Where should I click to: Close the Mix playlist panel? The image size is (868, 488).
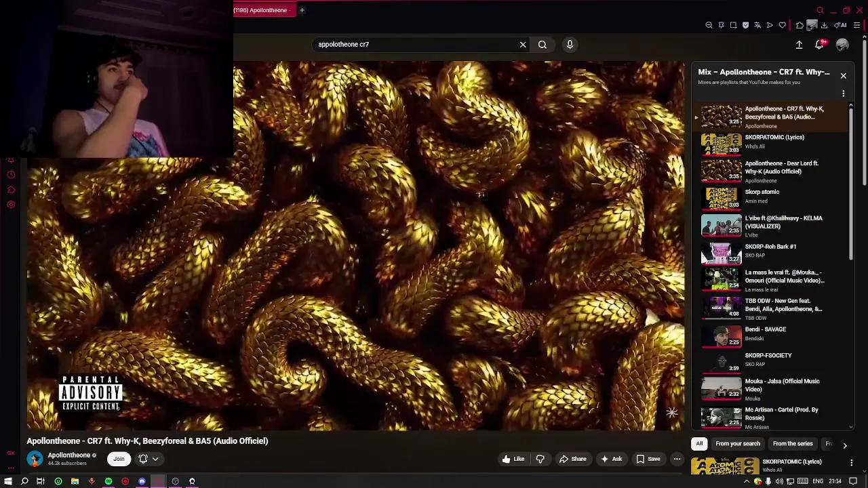(x=843, y=75)
